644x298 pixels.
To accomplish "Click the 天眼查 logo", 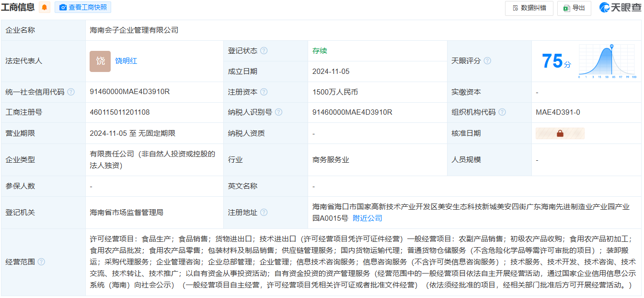I will point(620,8).
